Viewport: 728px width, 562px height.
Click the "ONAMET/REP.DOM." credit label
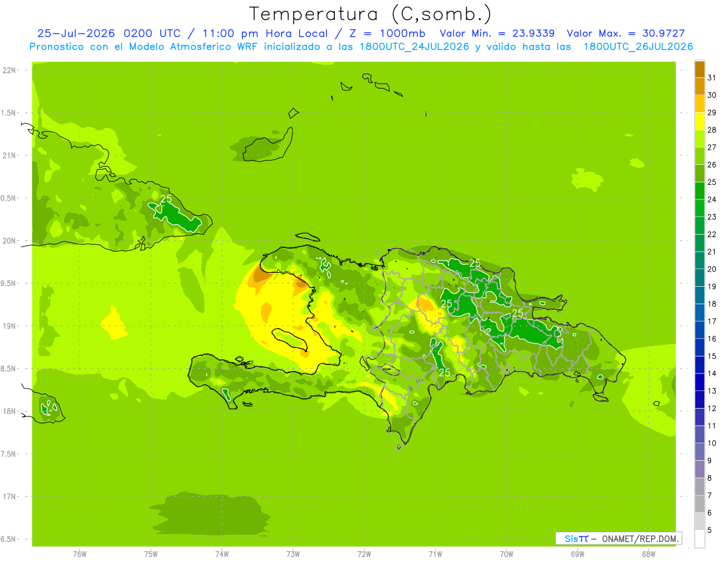[x=641, y=538]
